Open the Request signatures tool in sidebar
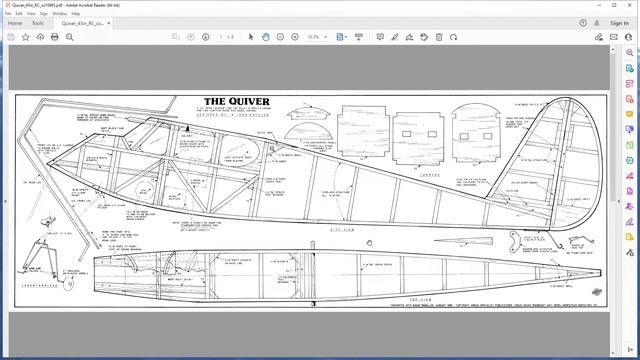The image size is (640, 360). [630, 207]
